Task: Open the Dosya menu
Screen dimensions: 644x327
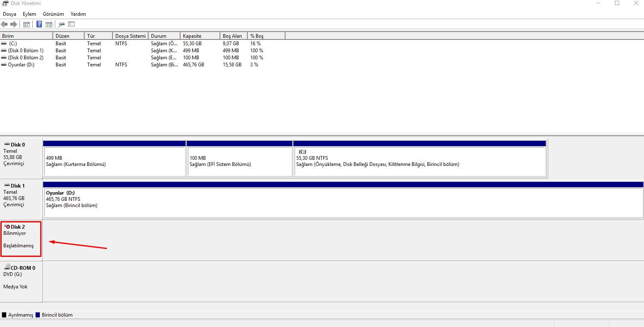Action: click(10, 14)
